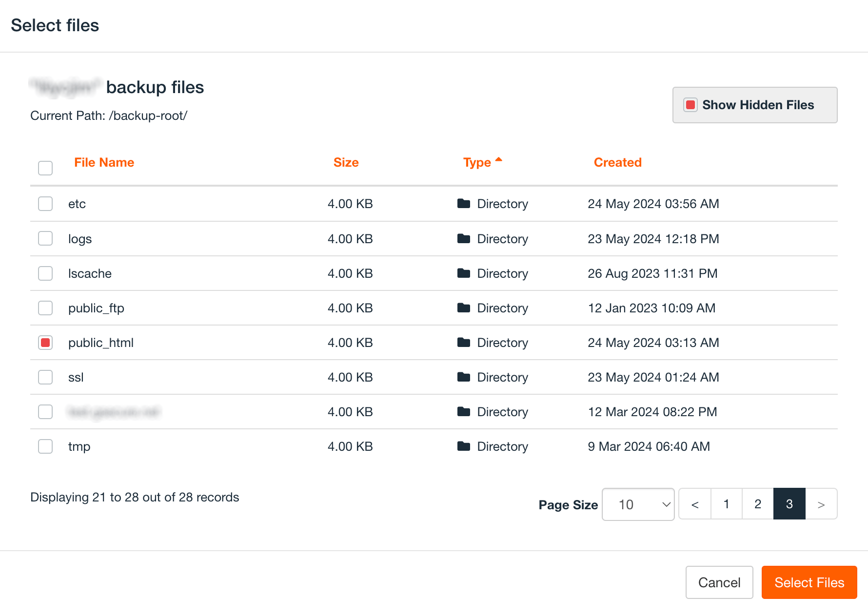Screen dimensions: 868x615
Task: Switch to page 2 of records
Action: 757,504
